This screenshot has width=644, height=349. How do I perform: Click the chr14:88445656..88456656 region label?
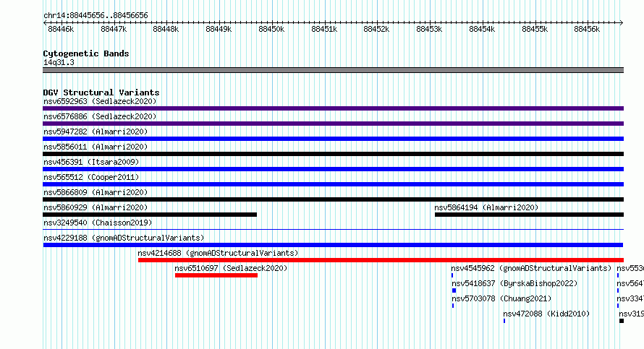96,16
